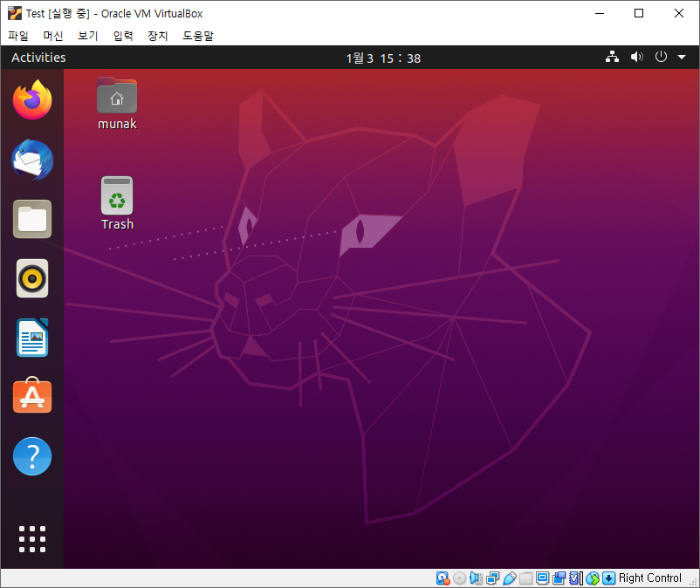Screen dimensions: 700x588
Task: Click the recording status indicator
Action: [x=559, y=578]
